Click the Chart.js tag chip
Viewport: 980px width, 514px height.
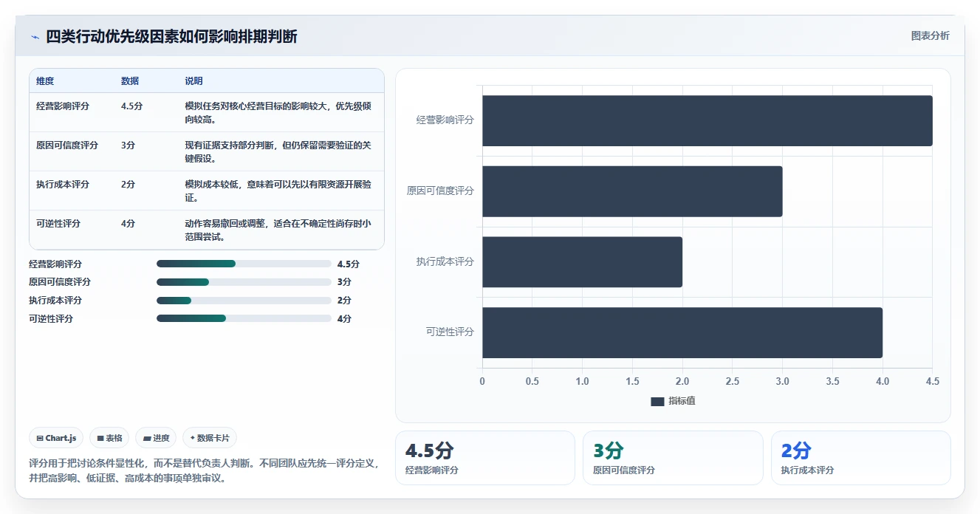[x=57, y=438]
